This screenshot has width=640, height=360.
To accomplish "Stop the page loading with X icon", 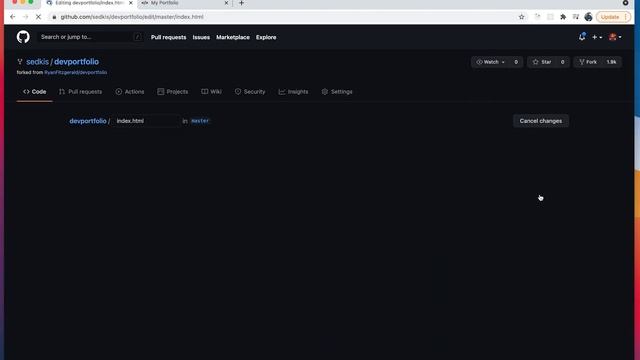I will click(x=38, y=17).
